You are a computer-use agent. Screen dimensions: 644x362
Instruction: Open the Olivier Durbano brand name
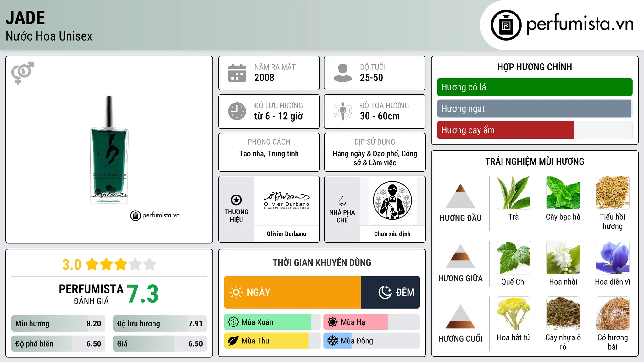(286, 234)
